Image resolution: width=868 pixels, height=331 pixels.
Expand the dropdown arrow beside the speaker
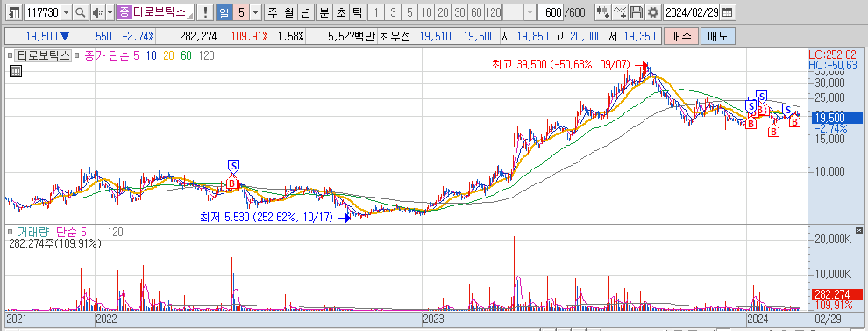110,12
